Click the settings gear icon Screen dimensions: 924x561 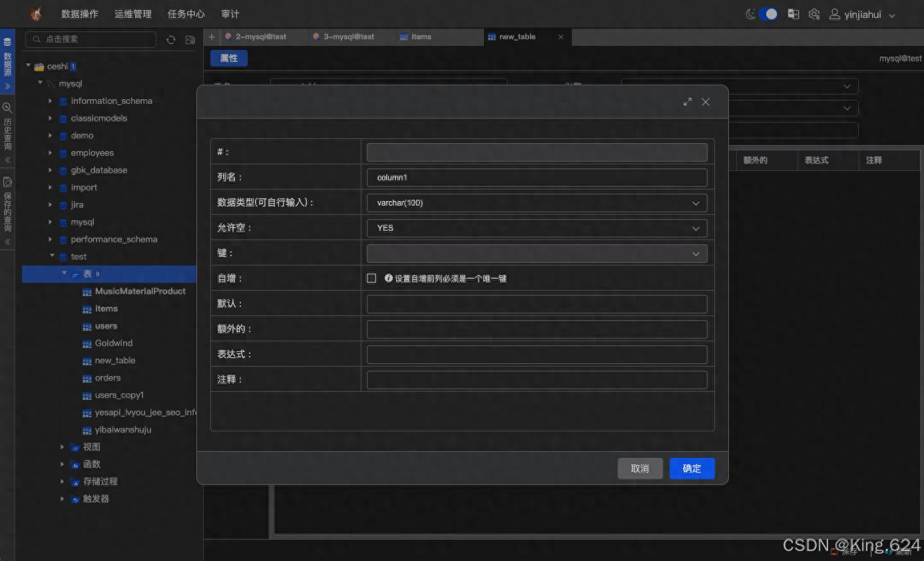pos(813,14)
